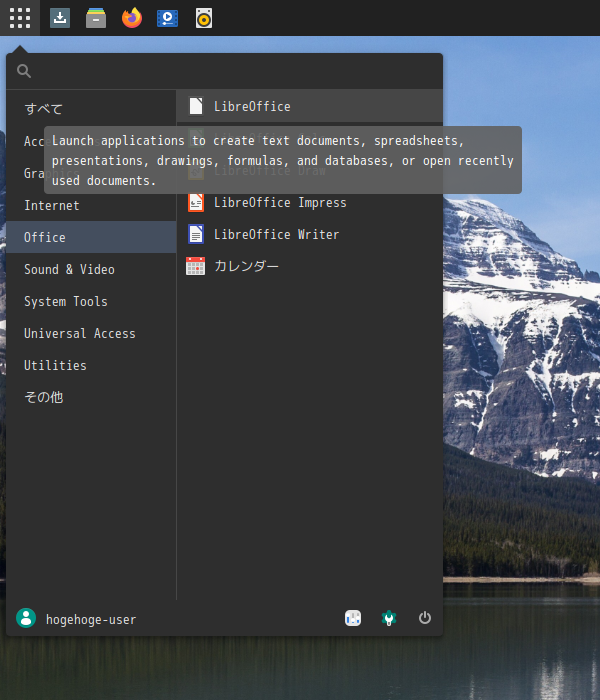Click the hogehoge-user name label
This screenshot has width=600, height=700.
point(91,619)
